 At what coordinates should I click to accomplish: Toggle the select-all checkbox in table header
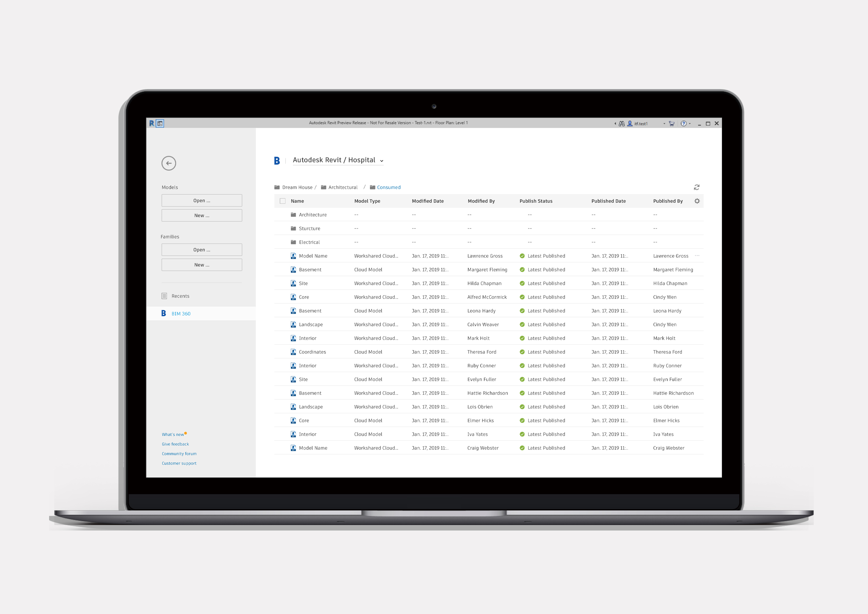coord(282,201)
